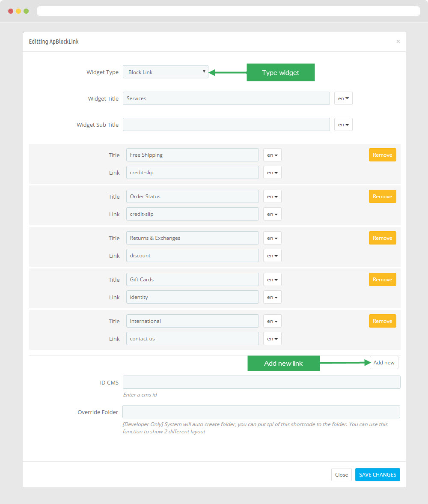This screenshot has height=504, width=428.
Task: Remove the International link entry
Action: click(382, 321)
